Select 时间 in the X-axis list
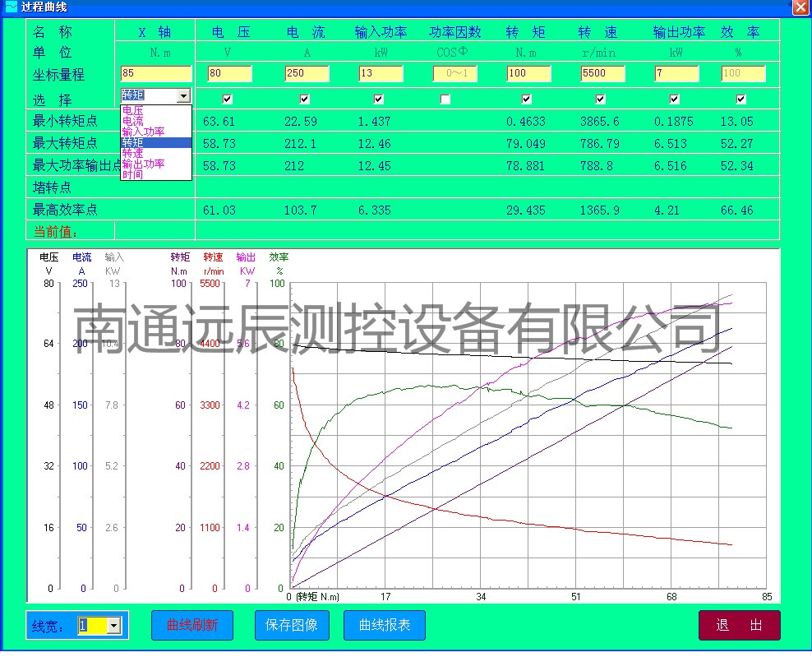 [132, 174]
